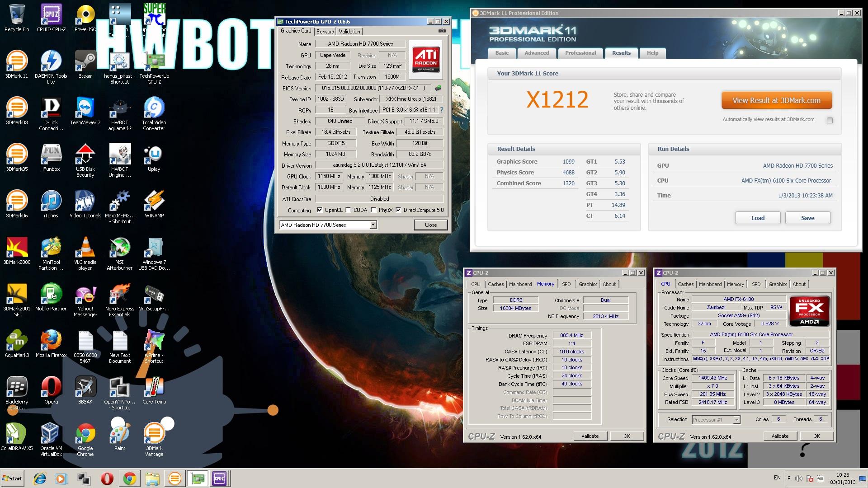This screenshot has height=488, width=868.
Task: Click Start button on taskbar
Action: (x=13, y=478)
